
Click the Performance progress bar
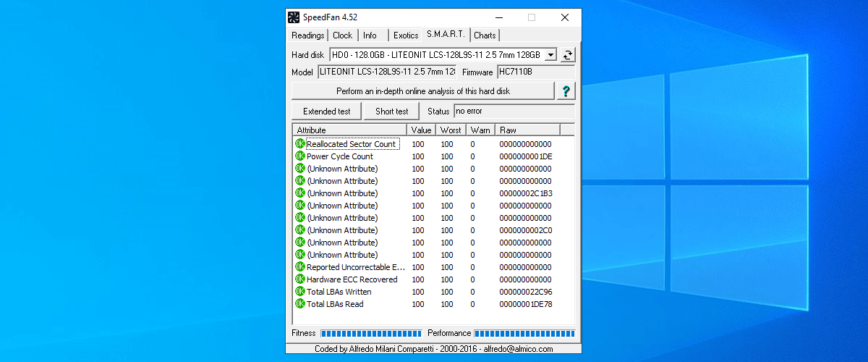coord(524,333)
